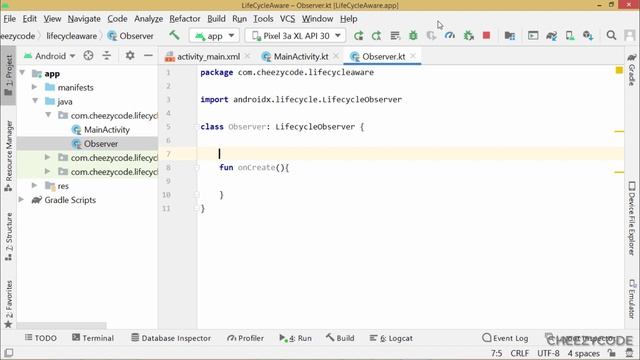Screen dimensions: 640x360
Task: Open the Resource Manager side panel
Action: 8,156
